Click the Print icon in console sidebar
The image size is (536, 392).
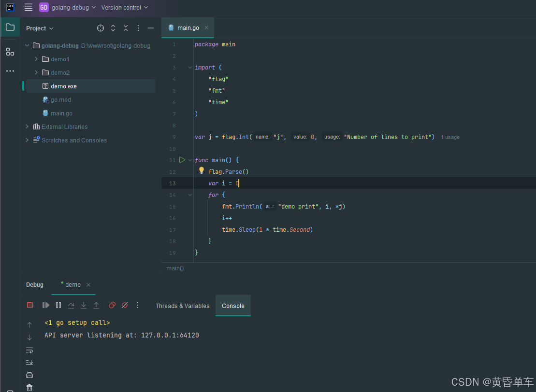(29, 375)
